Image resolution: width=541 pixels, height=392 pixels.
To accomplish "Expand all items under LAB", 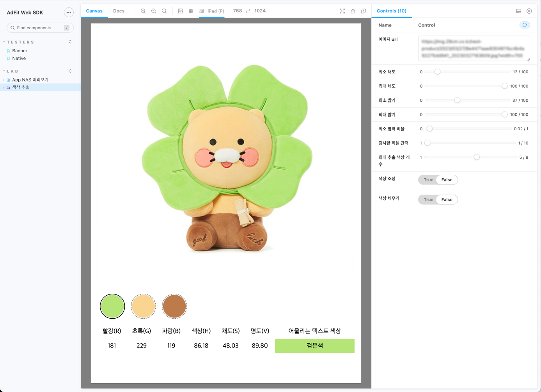I will pos(70,71).
